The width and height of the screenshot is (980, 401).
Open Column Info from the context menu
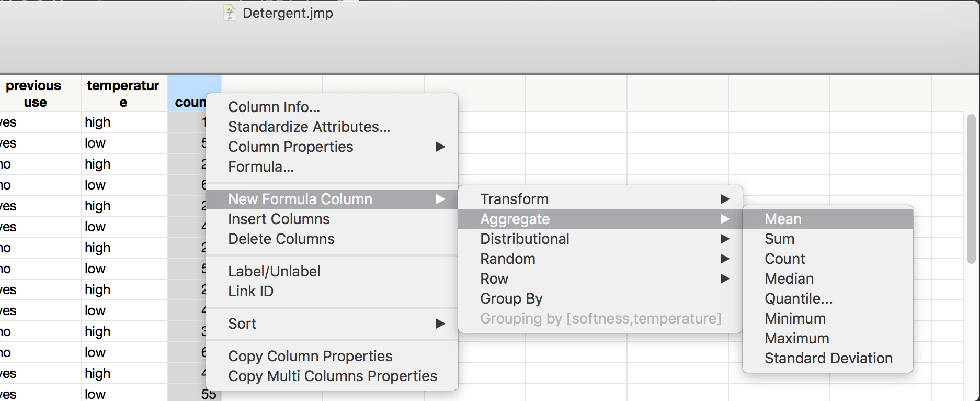click(274, 107)
